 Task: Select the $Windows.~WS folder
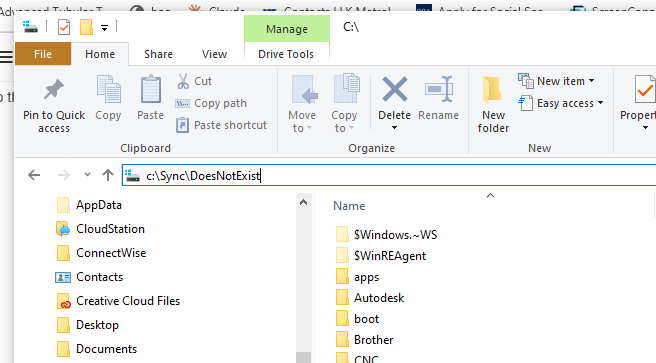point(386,235)
